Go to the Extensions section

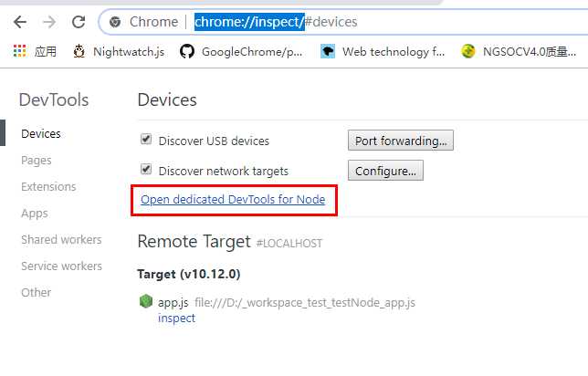tap(48, 186)
